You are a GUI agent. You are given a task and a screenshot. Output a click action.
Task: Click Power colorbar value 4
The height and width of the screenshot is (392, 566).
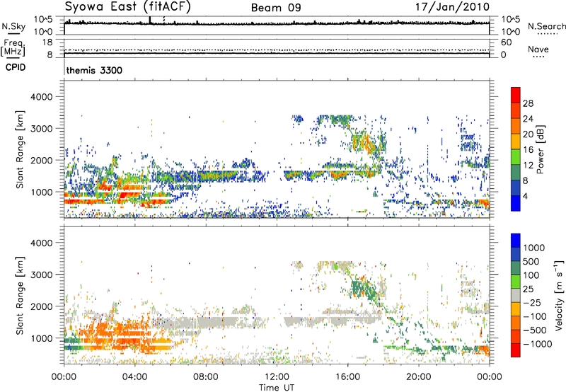point(526,197)
